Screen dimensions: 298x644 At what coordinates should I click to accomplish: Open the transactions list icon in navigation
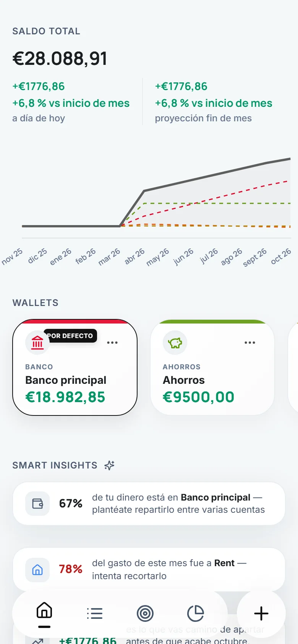click(x=95, y=613)
